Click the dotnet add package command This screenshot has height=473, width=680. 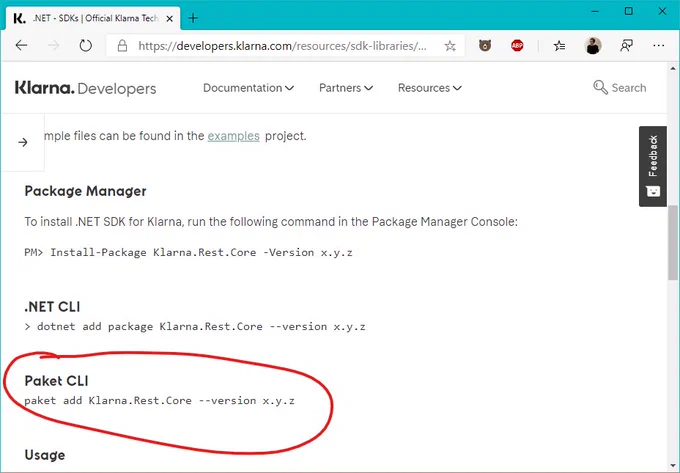(195, 326)
